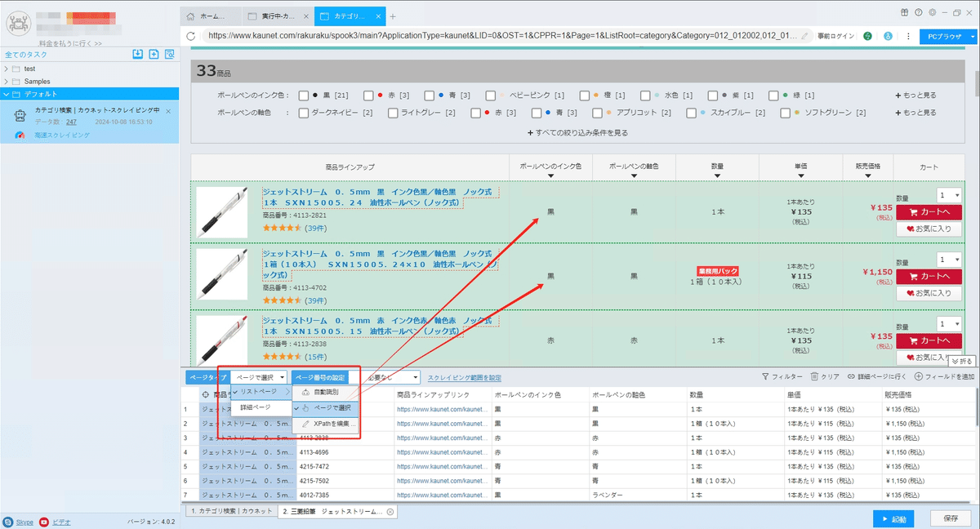Check the ソフトグリーン [2] barrel color checkbox
Screen dimensions: 980x529
(x=786, y=113)
